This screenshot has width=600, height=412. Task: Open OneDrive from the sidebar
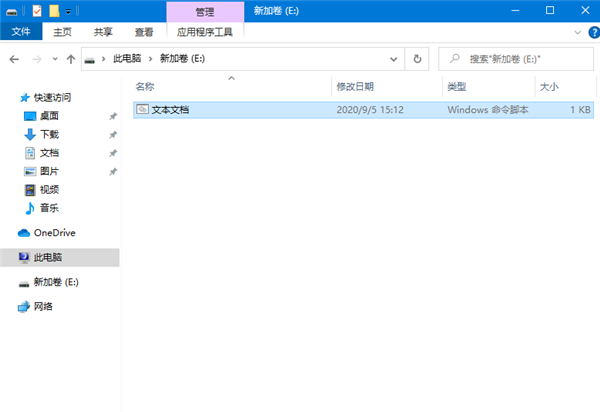(54, 232)
